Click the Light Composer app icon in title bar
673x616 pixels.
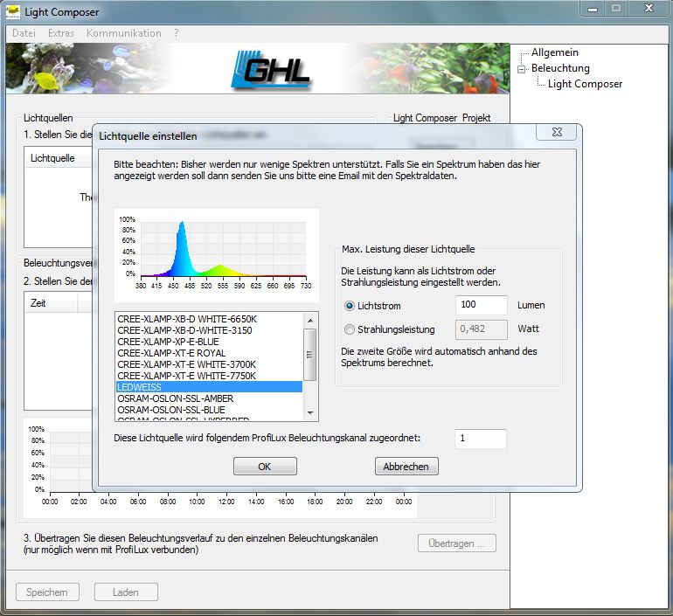[x=13, y=12]
